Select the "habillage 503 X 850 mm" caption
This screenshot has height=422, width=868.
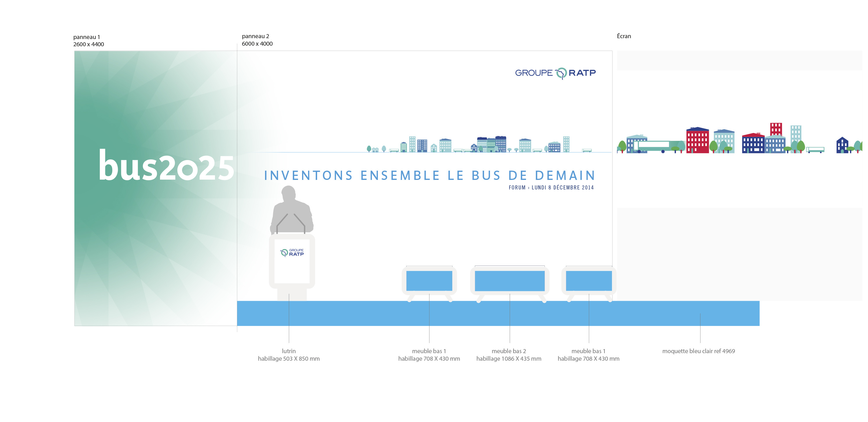click(x=289, y=359)
